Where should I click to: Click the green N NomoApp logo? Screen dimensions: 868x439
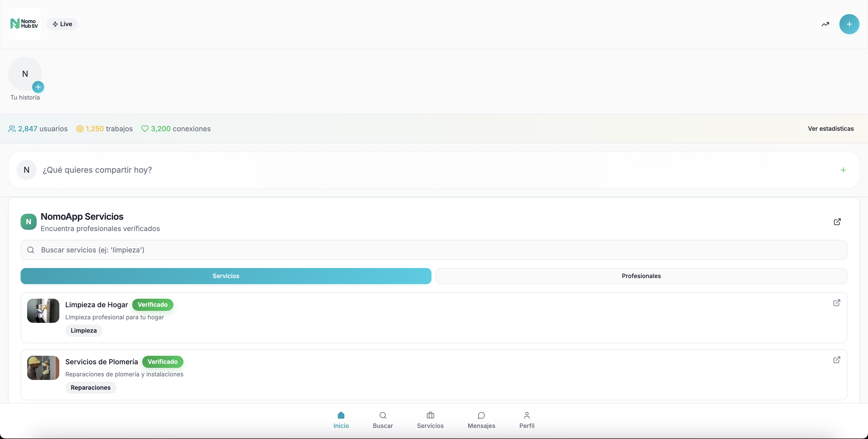click(x=29, y=222)
